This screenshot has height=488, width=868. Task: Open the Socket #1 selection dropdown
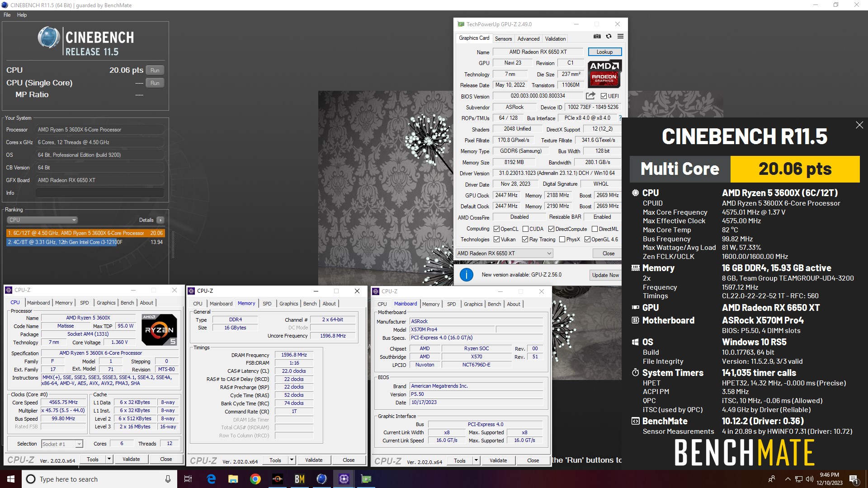point(62,444)
